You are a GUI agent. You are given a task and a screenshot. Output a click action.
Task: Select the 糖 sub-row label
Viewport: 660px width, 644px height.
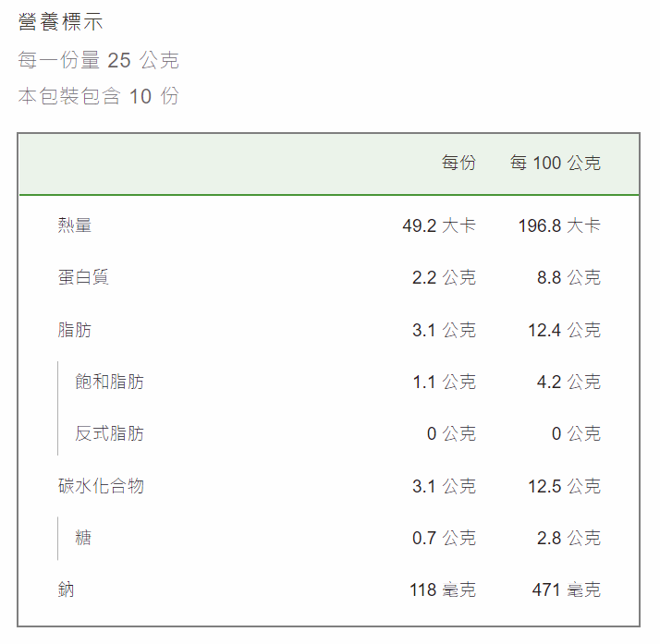pyautogui.click(x=83, y=538)
